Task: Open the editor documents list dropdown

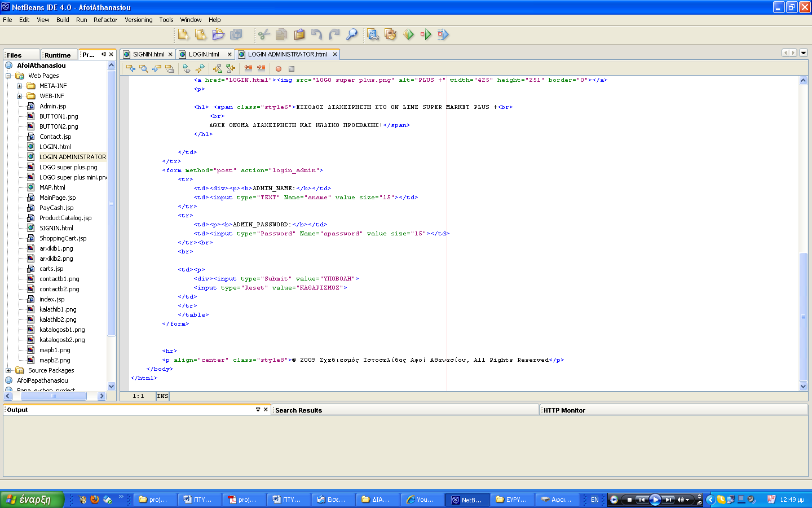Action: [x=804, y=53]
